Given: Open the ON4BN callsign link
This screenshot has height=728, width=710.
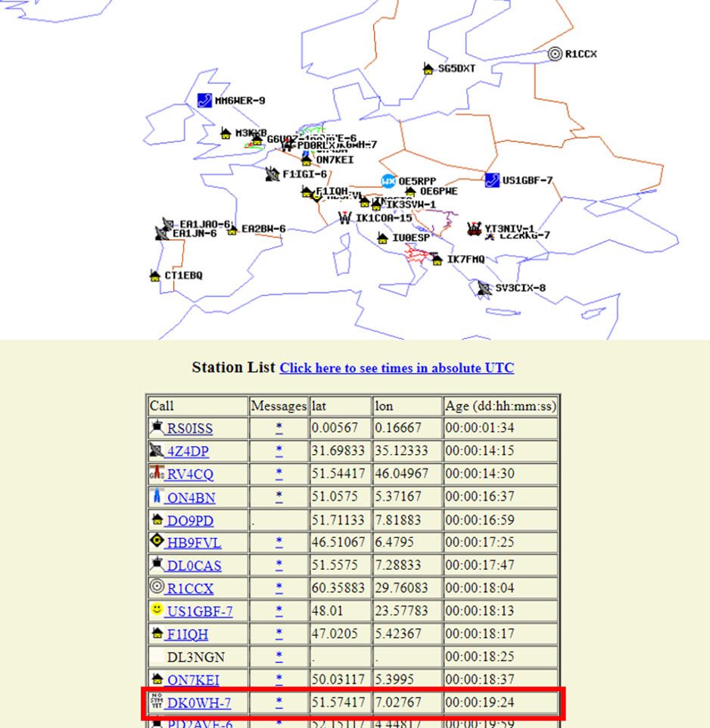Looking at the screenshot, I should pyautogui.click(x=192, y=498).
